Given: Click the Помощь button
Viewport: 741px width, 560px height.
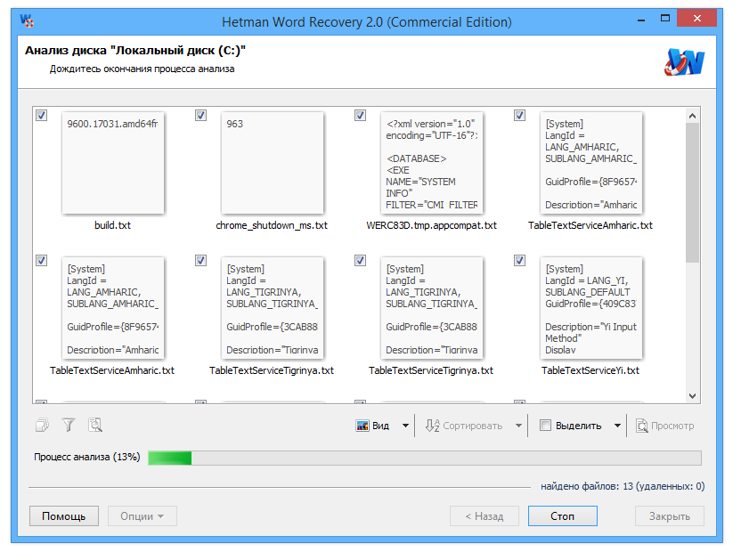Looking at the screenshot, I should click(x=64, y=516).
